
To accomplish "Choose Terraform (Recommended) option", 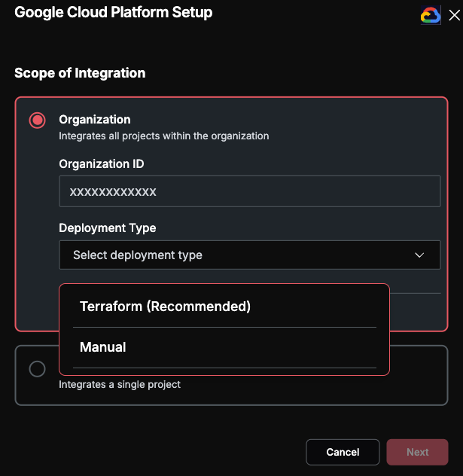I will click(x=224, y=307).
